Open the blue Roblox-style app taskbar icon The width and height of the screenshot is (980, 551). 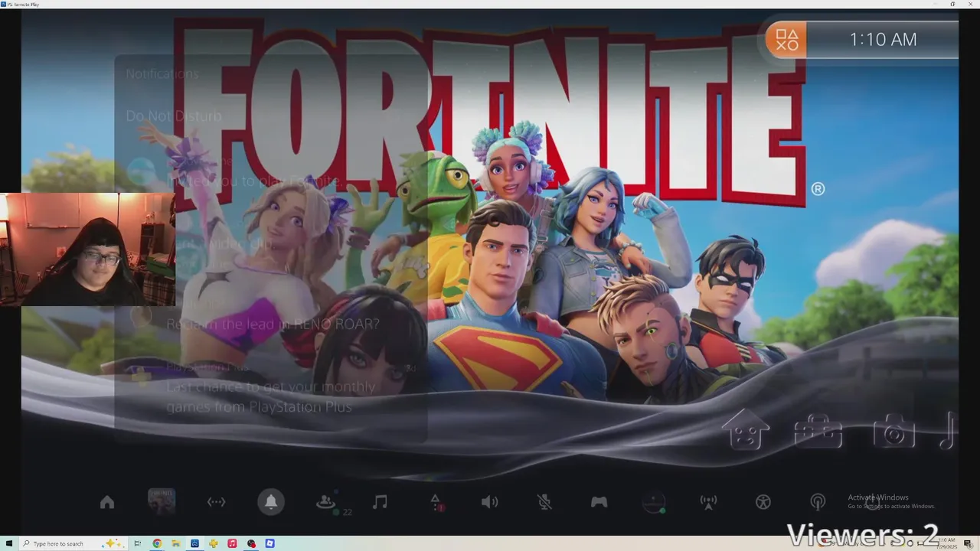[x=269, y=543]
